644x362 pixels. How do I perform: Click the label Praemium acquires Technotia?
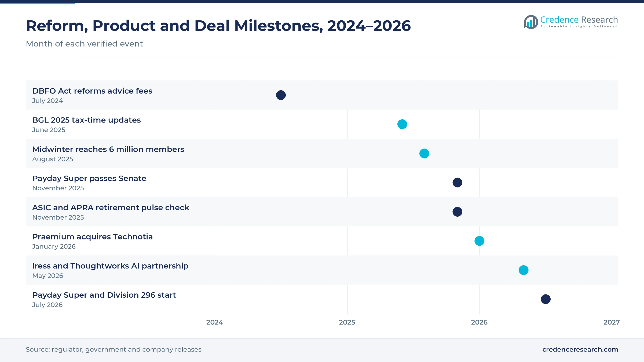point(92,237)
